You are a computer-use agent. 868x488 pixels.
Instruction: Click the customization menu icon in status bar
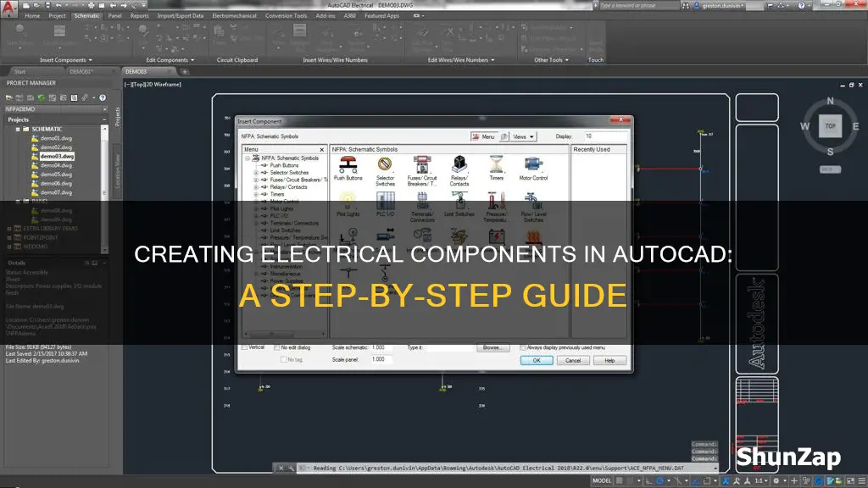click(861, 481)
